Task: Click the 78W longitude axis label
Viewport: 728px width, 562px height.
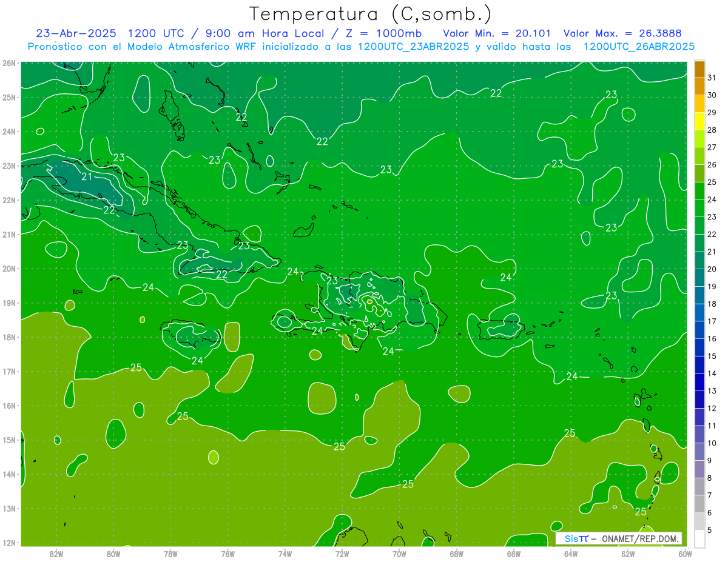Action: click(x=170, y=554)
